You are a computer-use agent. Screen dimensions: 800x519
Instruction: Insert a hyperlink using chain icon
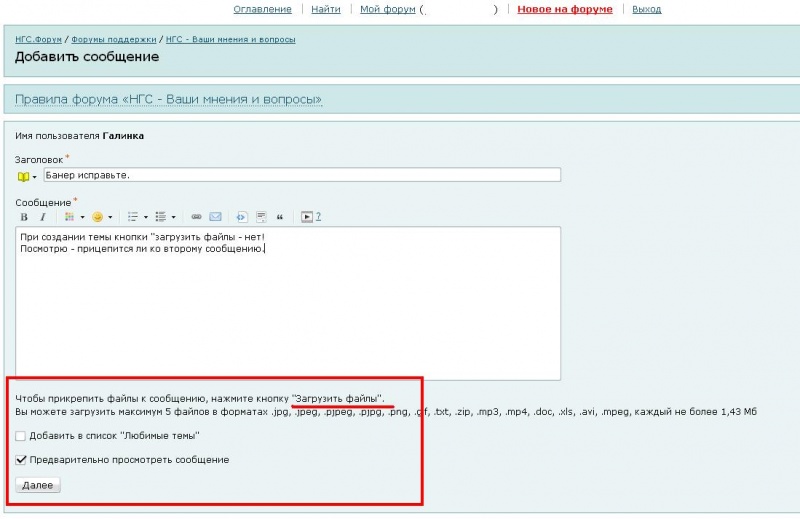pos(196,217)
